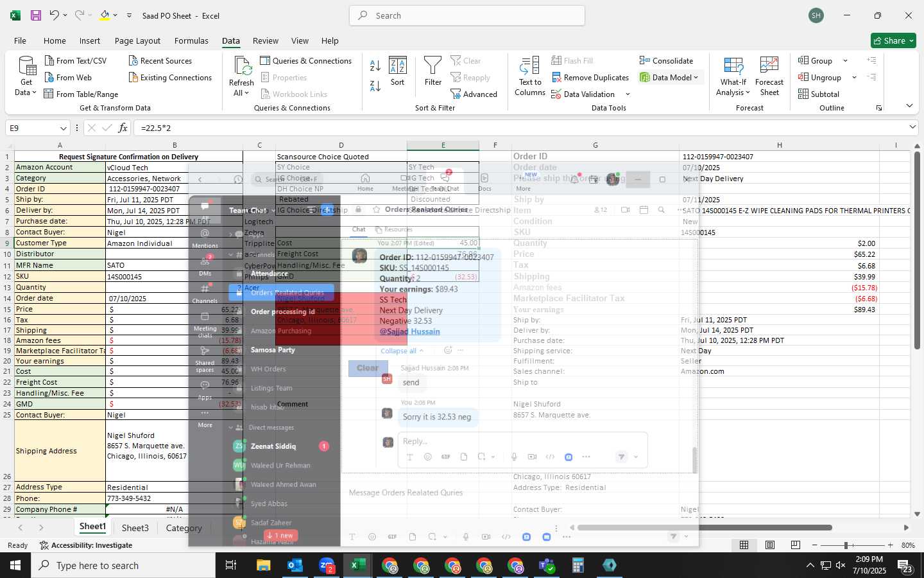Import data From Text/CSV
924x578 pixels.
tap(75, 61)
